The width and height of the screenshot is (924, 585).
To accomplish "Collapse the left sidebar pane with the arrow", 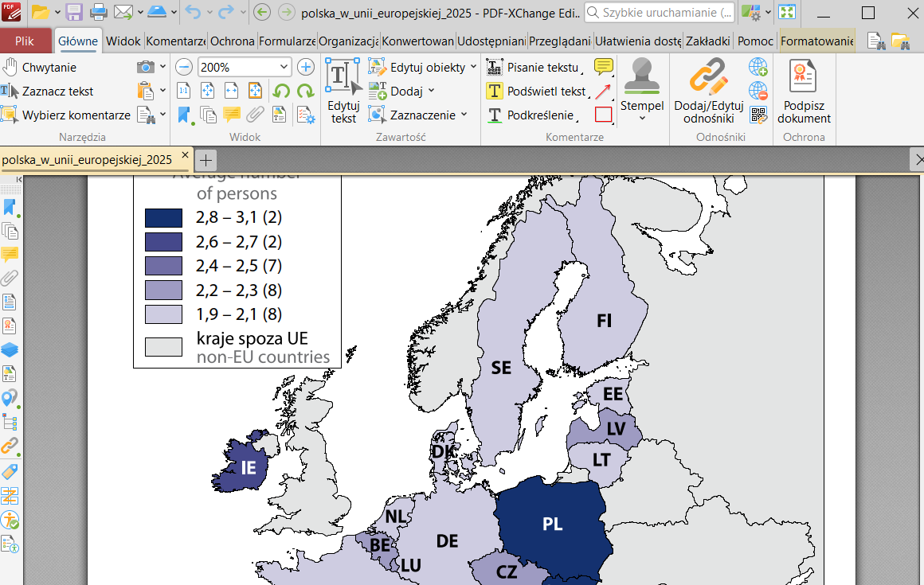I will coord(19,180).
